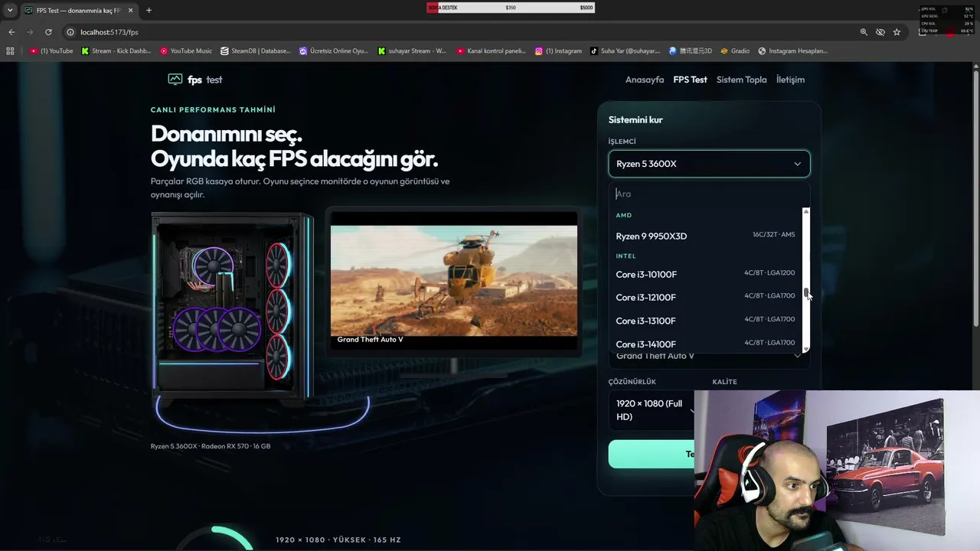
Task: Open the YouTube Music bookmark
Action: pos(186,51)
